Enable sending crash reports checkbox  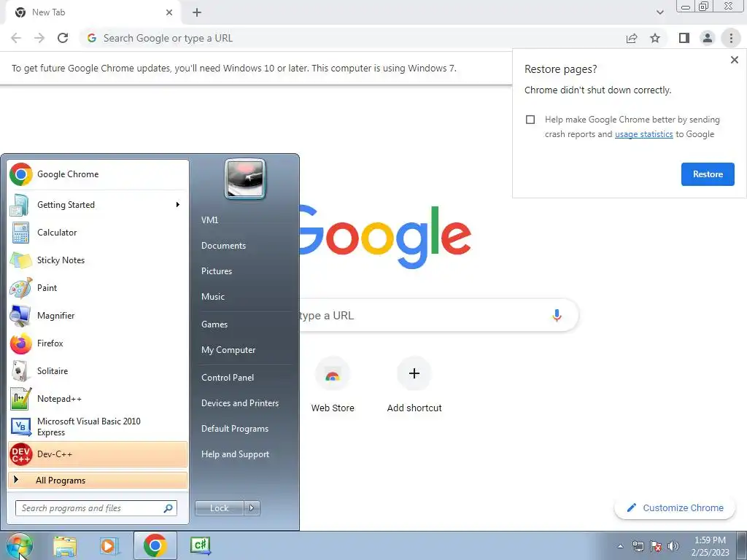(530, 120)
